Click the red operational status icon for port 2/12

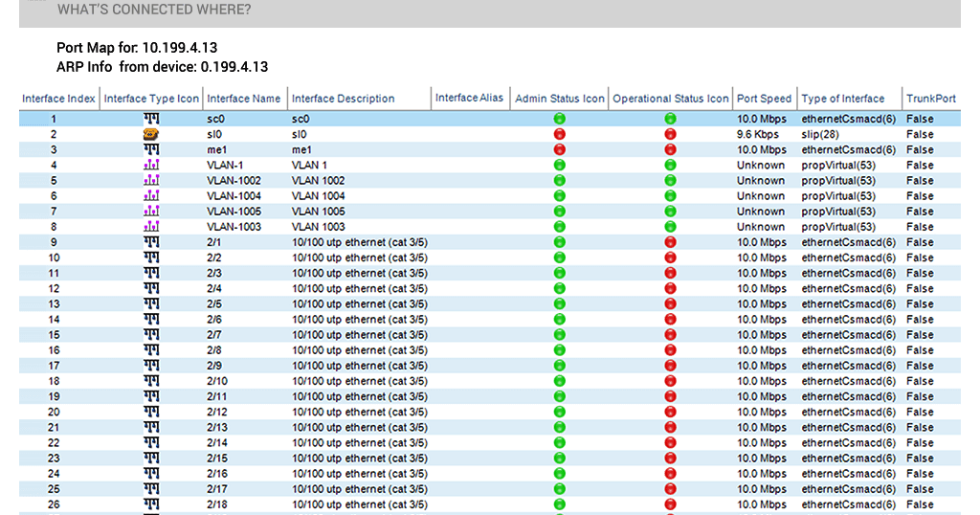point(670,412)
